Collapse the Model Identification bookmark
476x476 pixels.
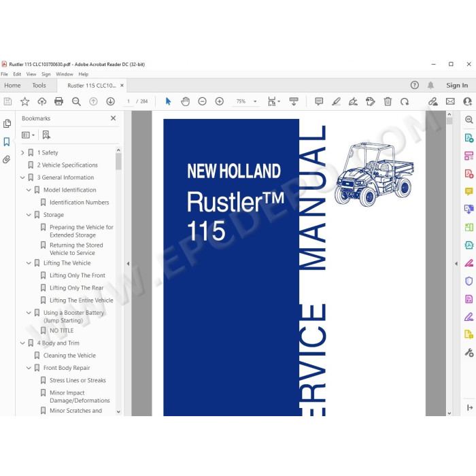point(29,190)
